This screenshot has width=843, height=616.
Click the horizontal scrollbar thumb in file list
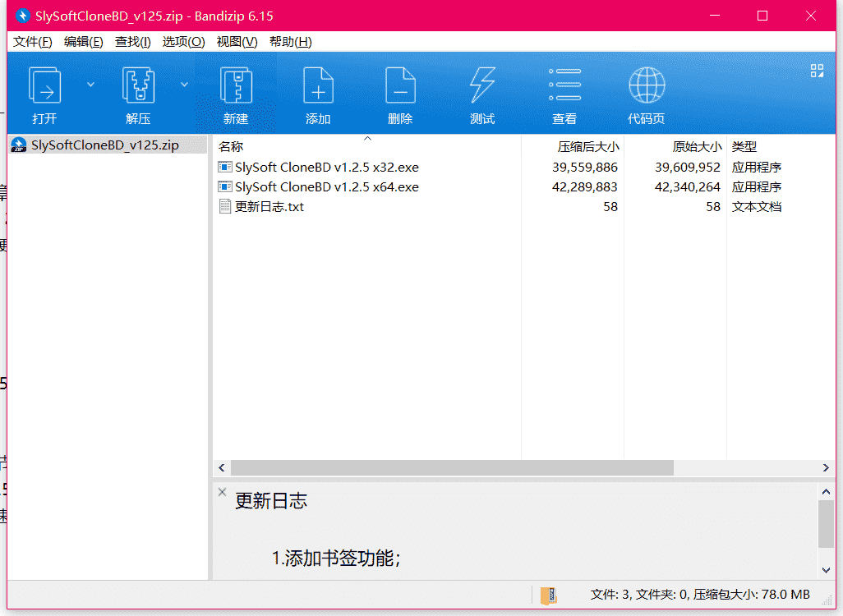(452, 467)
